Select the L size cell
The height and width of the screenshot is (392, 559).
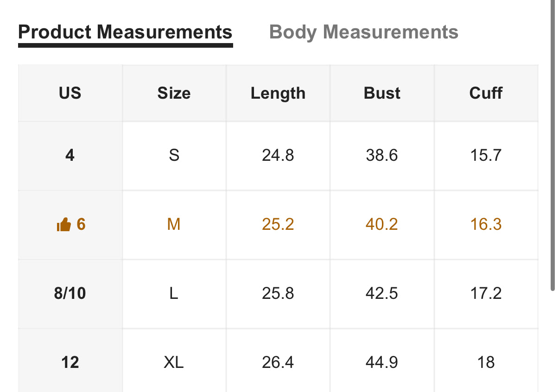[174, 294]
